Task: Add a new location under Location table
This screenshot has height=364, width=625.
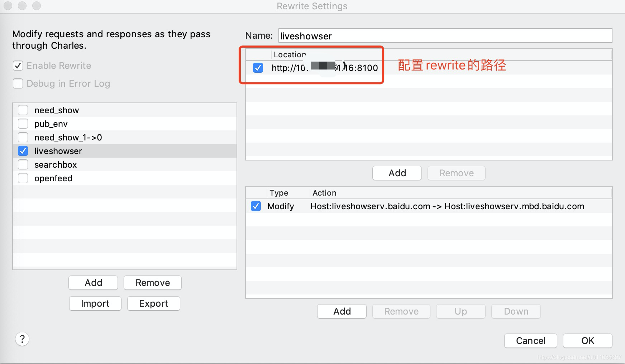Action: coord(397,173)
